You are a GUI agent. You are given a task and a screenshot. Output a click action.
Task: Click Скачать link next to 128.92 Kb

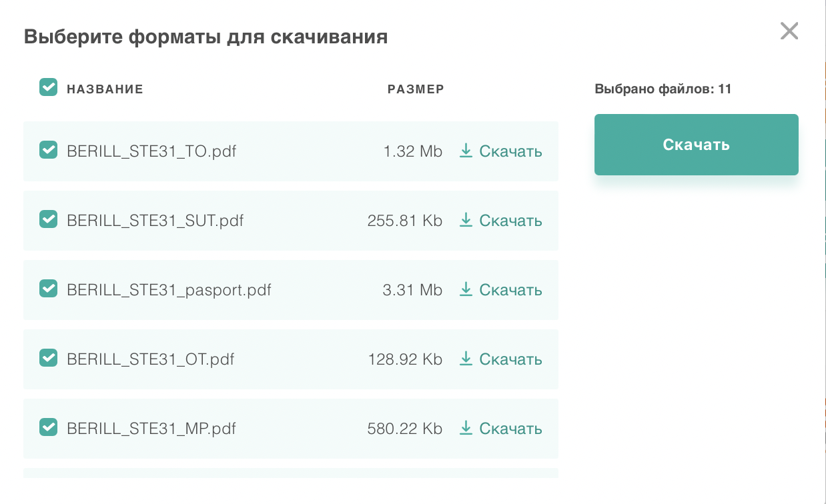click(510, 359)
